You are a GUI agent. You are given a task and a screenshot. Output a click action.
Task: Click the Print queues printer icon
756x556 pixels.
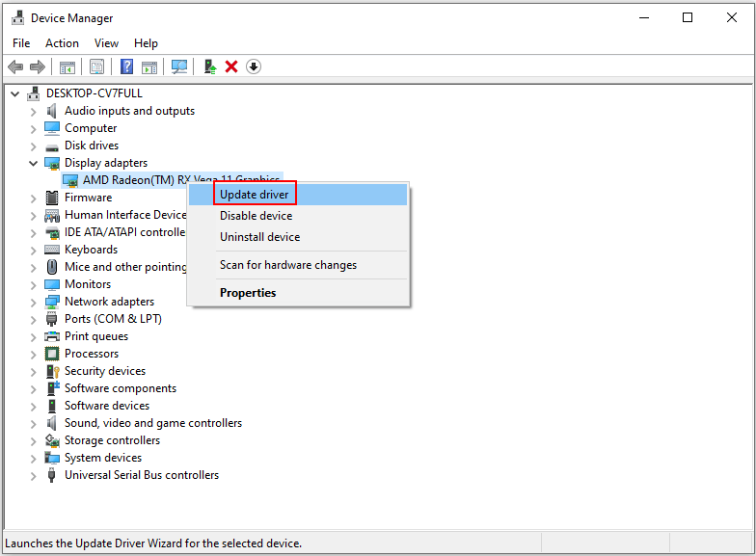(52, 336)
